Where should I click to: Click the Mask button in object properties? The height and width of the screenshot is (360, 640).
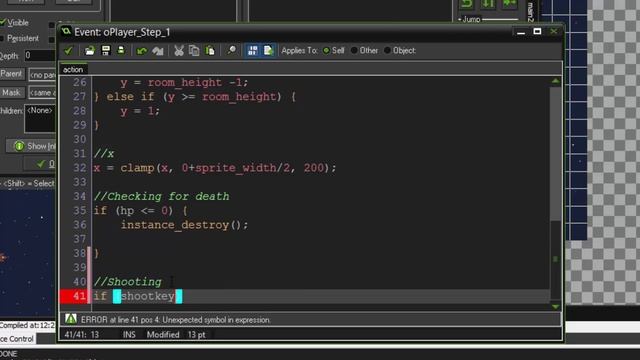click(11, 93)
